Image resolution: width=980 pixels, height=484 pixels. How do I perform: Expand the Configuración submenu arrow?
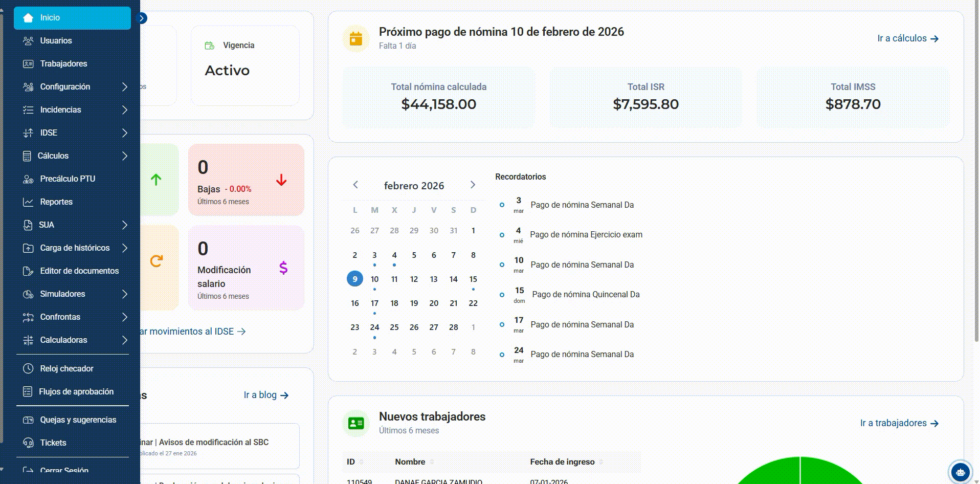[125, 87]
